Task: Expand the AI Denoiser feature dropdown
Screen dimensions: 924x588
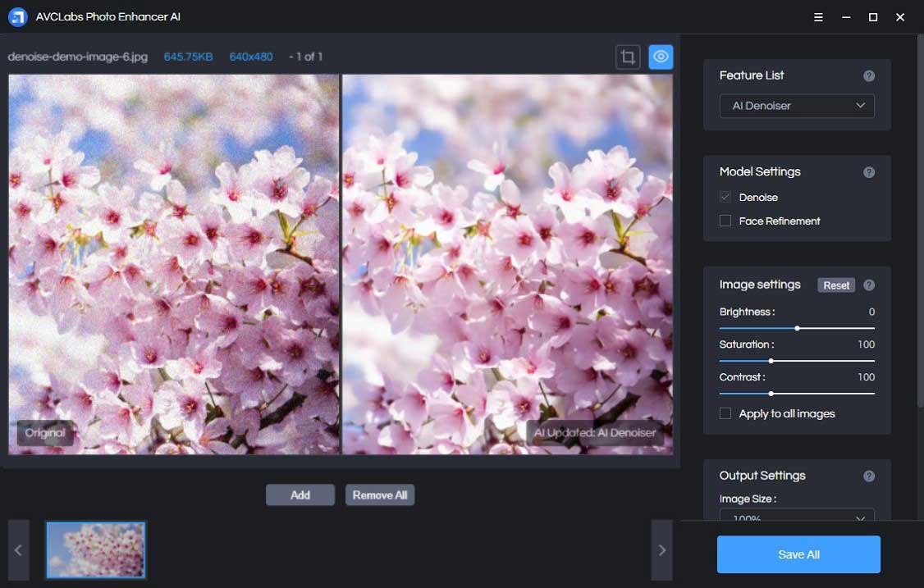Action: [x=797, y=106]
